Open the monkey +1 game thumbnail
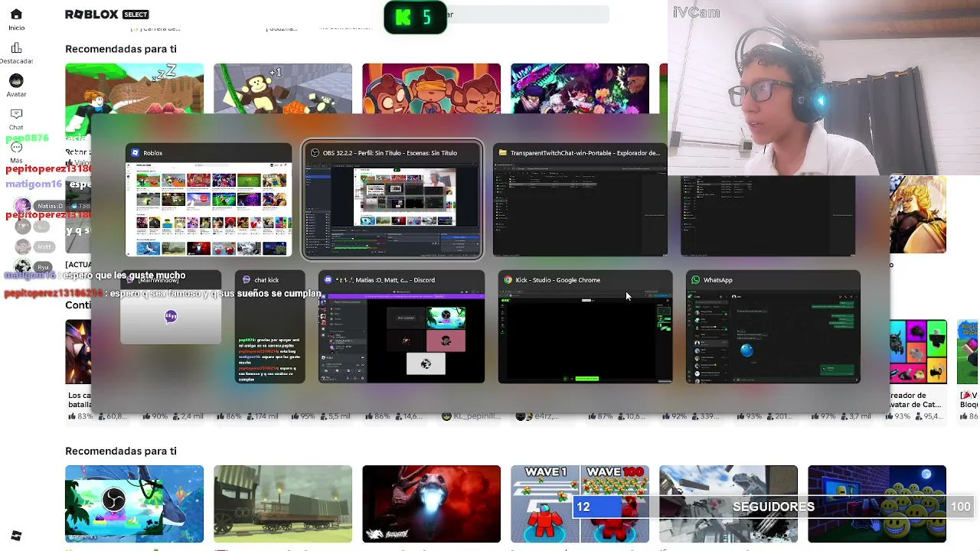The width and height of the screenshot is (980, 551). tap(283, 88)
